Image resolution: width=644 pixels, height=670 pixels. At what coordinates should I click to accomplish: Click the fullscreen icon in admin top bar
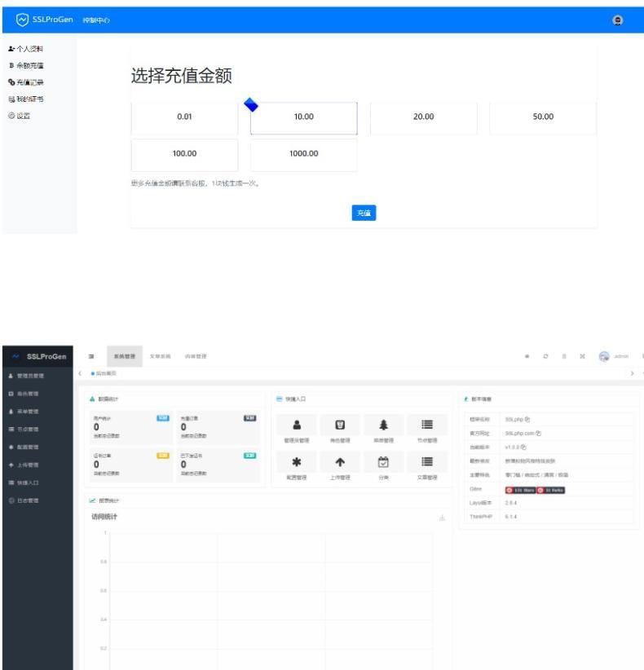582,356
